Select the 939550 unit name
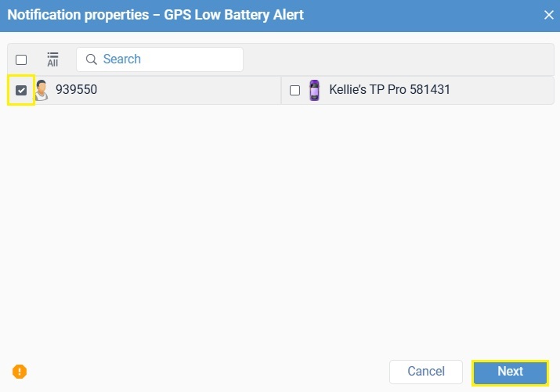This screenshot has height=392, width=560. (77, 89)
